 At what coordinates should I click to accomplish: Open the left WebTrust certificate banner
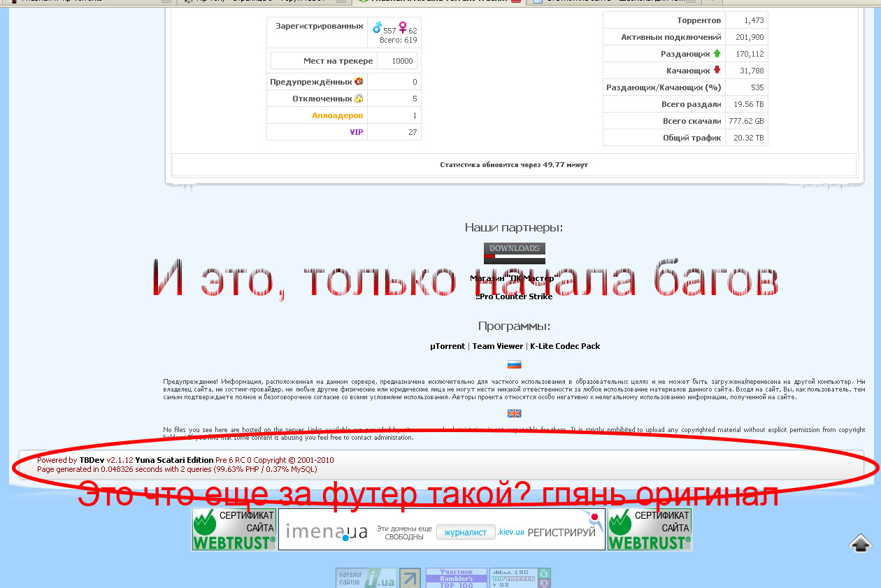234,529
